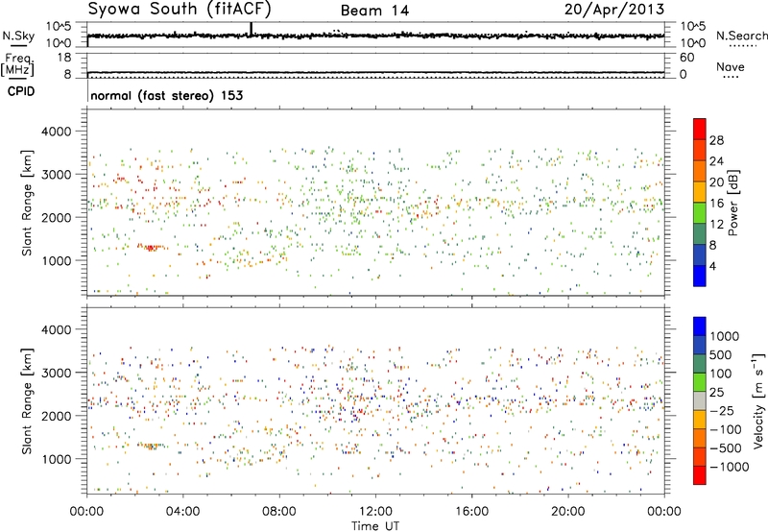
Task: Click the 'Power [dB]' colorbar label
Action: 732,203
